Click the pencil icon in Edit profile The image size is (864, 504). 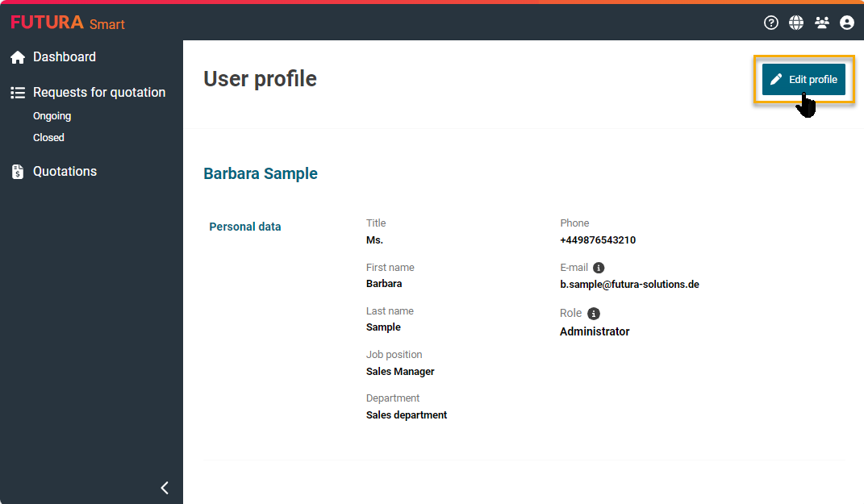tap(776, 80)
